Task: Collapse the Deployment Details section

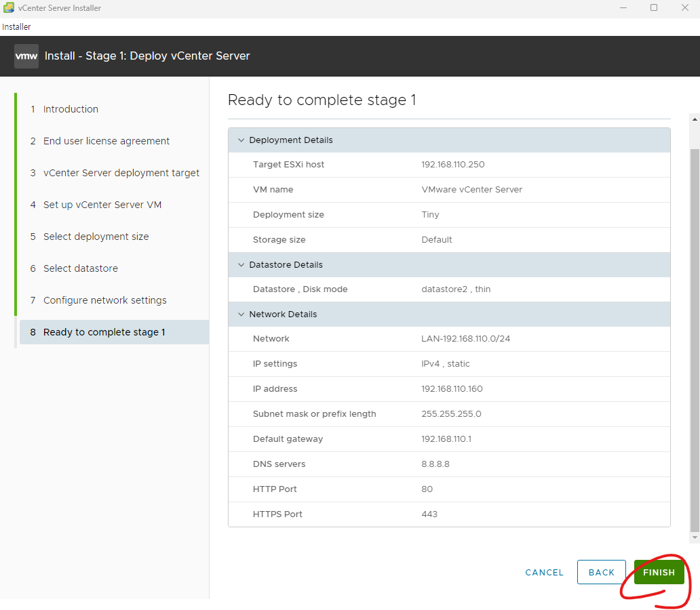Action: (x=241, y=140)
